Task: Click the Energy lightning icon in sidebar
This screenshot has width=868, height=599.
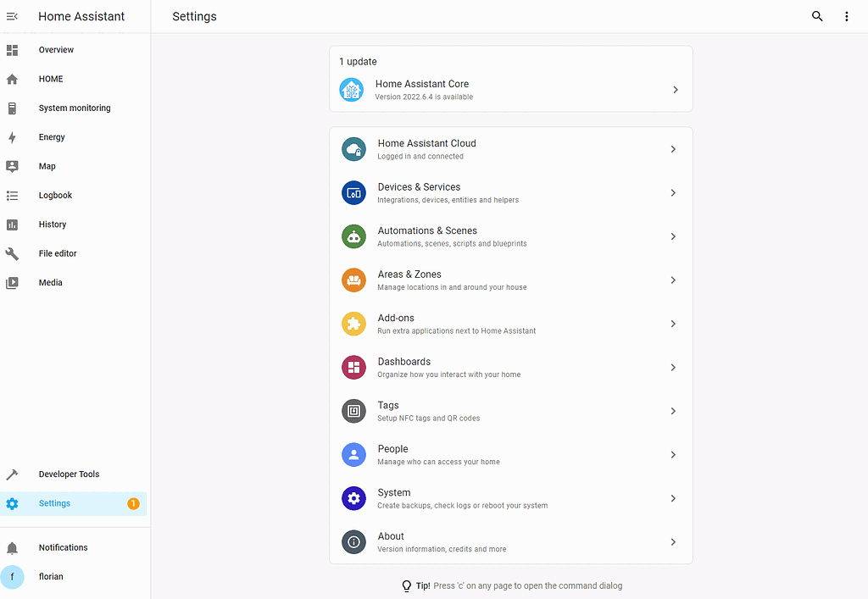Action: (x=12, y=136)
